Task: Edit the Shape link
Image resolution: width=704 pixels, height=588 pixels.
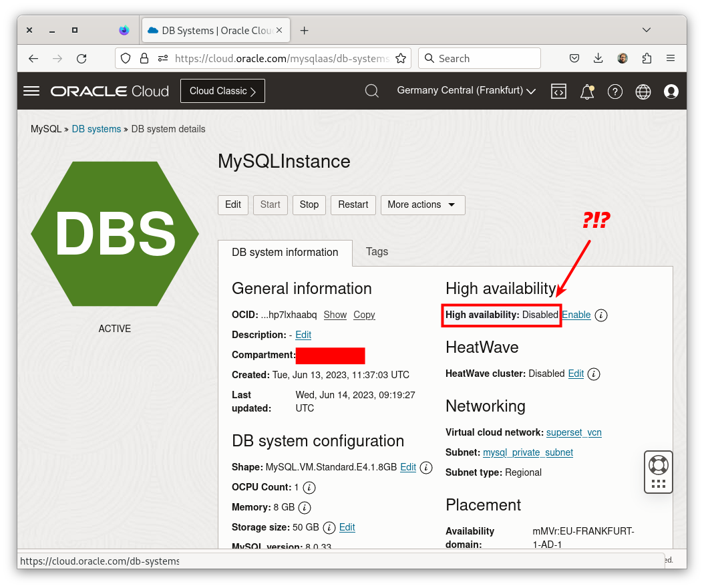Action: [408, 467]
